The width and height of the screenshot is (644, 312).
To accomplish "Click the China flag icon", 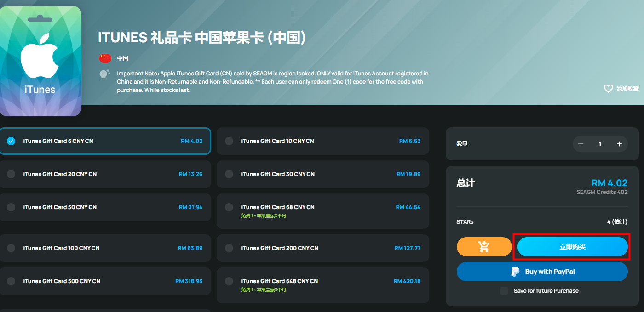I will 105,58.
